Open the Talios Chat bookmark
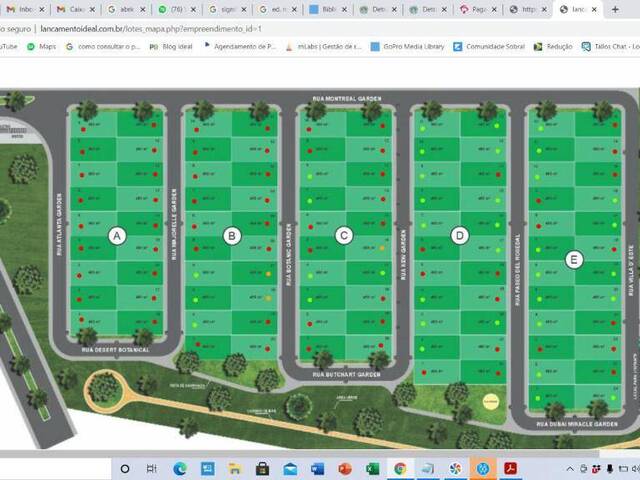Viewport: 640px width, 480px height. coord(611,47)
